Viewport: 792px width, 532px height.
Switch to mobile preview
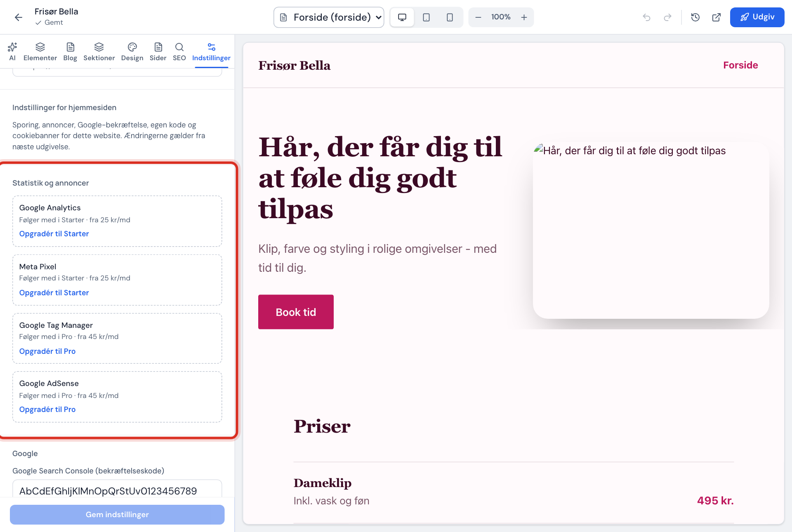(450, 17)
